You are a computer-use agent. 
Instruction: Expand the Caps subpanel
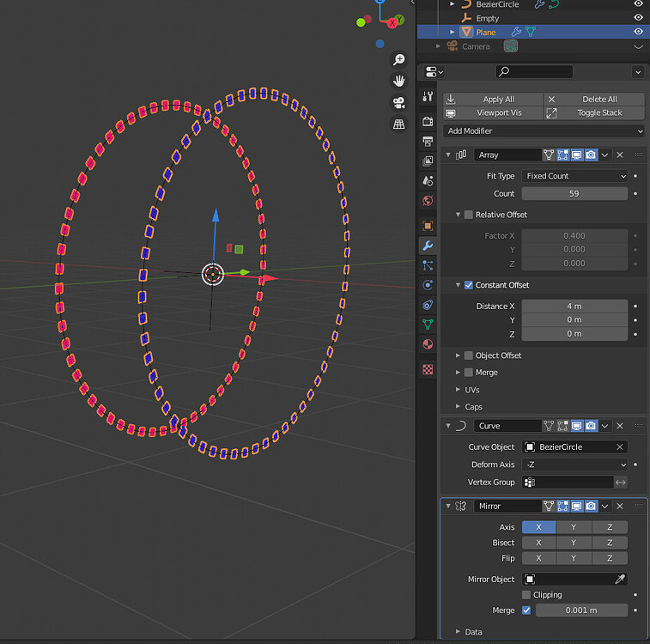point(458,406)
